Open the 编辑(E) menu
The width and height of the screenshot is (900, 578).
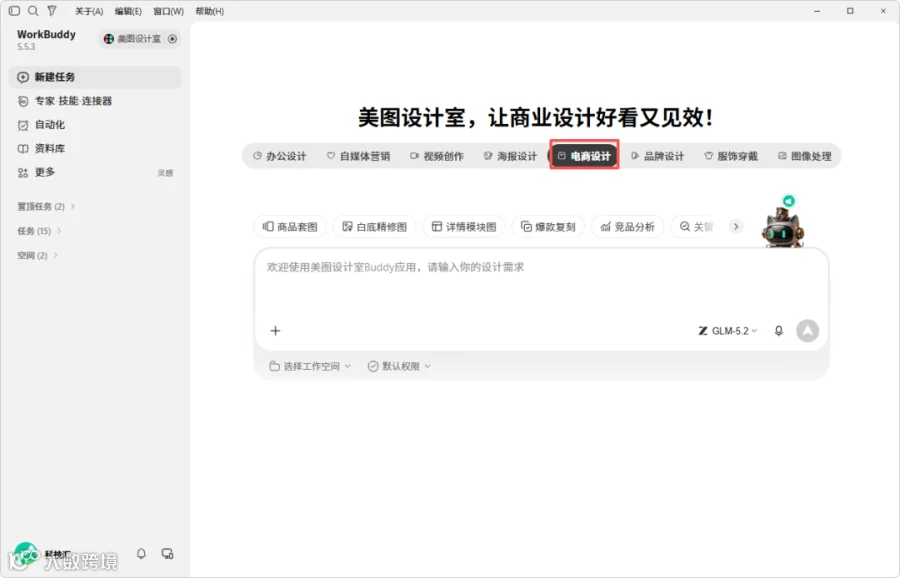[128, 11]
